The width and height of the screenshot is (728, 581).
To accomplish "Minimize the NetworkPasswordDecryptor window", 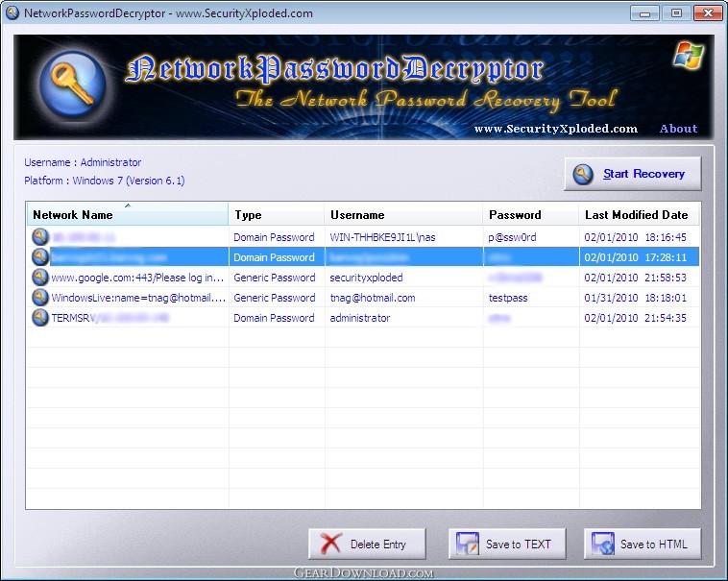I will click(644, 13).
